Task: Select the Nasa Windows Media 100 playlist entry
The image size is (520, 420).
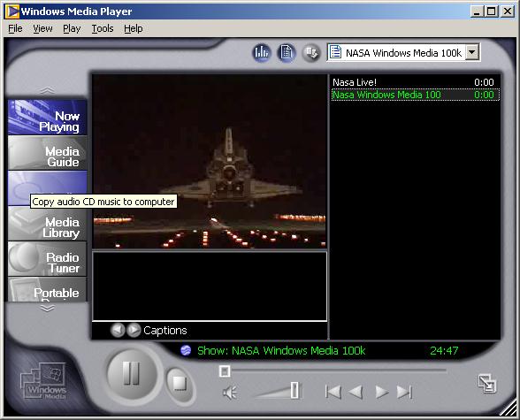Action: click(x=416, y=95)
